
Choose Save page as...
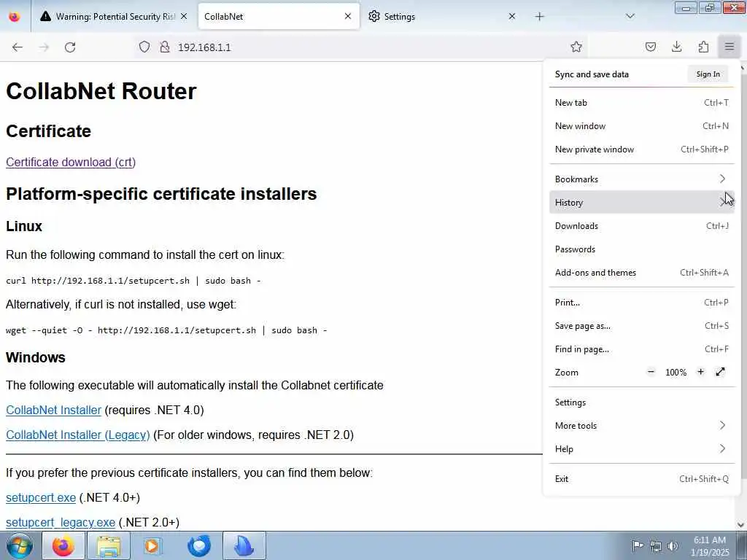point(642,326)
